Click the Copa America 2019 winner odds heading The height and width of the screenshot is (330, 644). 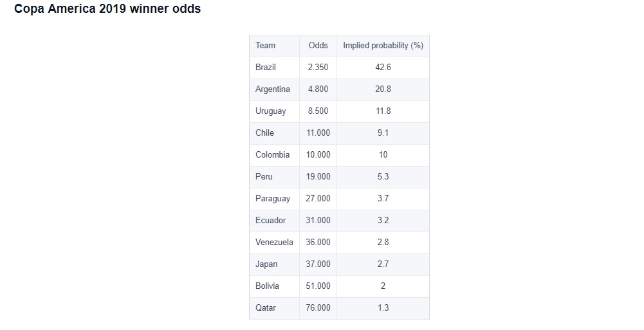107,8
